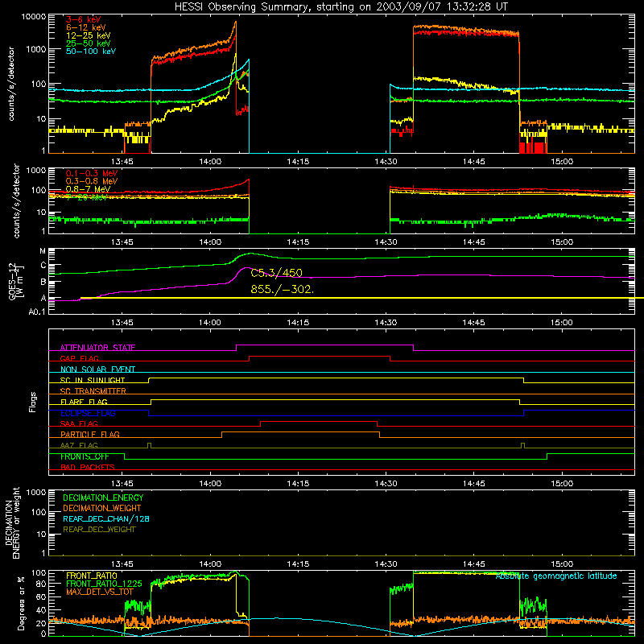Click the 14:30 tick under the GOES panel
Image resolution: width=644 pixels, height=644 pixels.
tap(386, 323)
